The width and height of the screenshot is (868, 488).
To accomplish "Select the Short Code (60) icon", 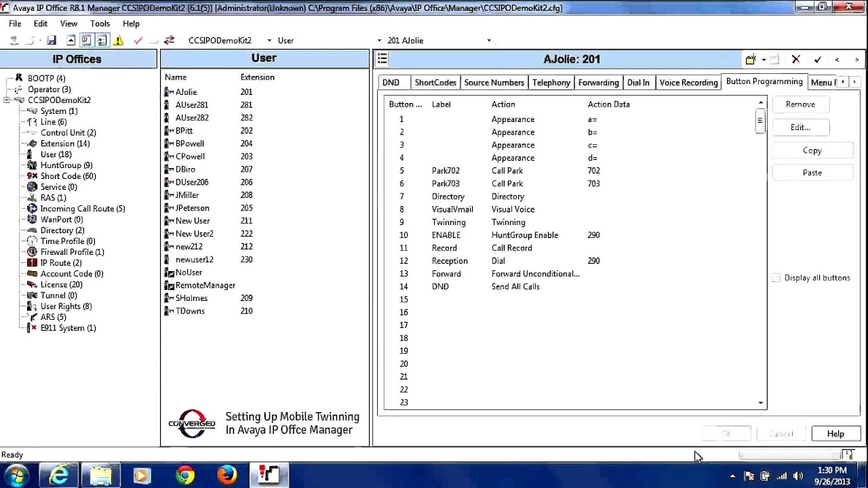I will coord(32,176).
